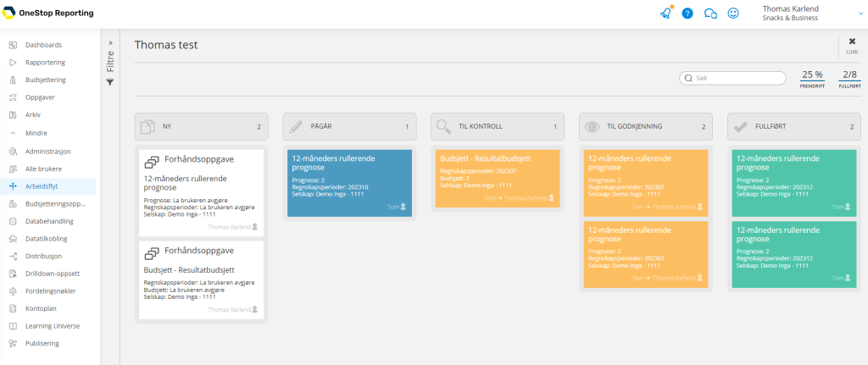868x365 pixels.
Task: Open the chat bubbles icon
Action: point(710,14)
